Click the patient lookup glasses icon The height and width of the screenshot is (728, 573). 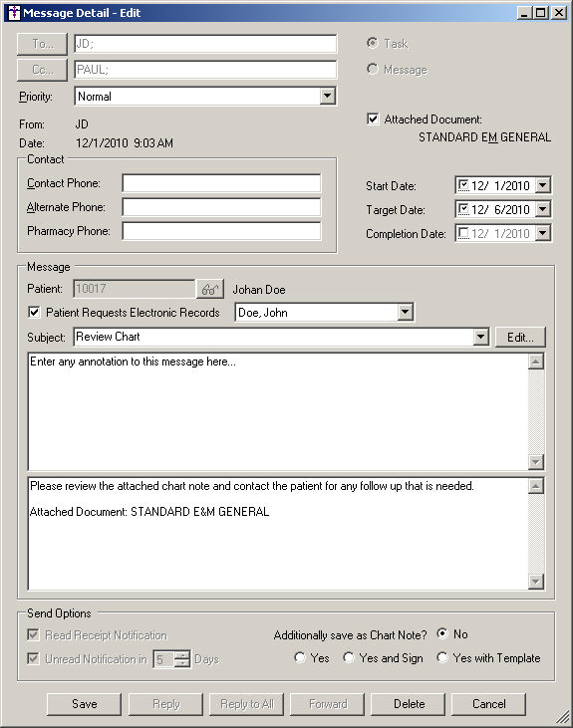(x=210, y=289)
